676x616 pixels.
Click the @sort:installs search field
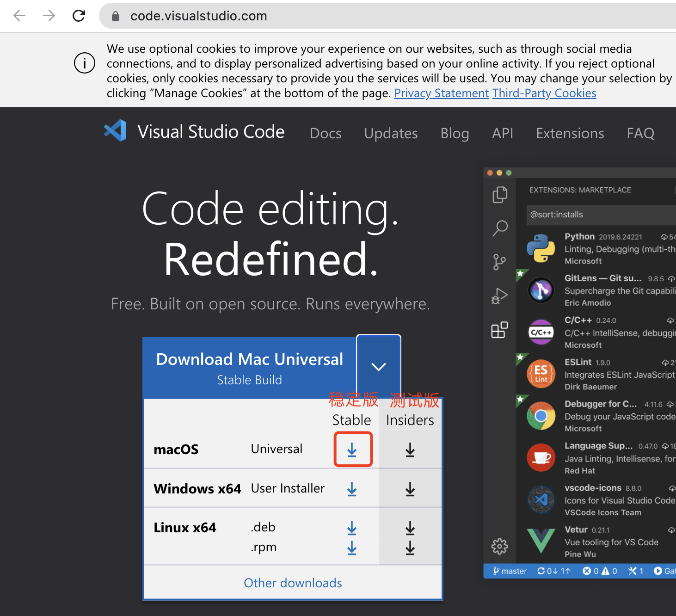pyautogui.click(x=601, y=215)
